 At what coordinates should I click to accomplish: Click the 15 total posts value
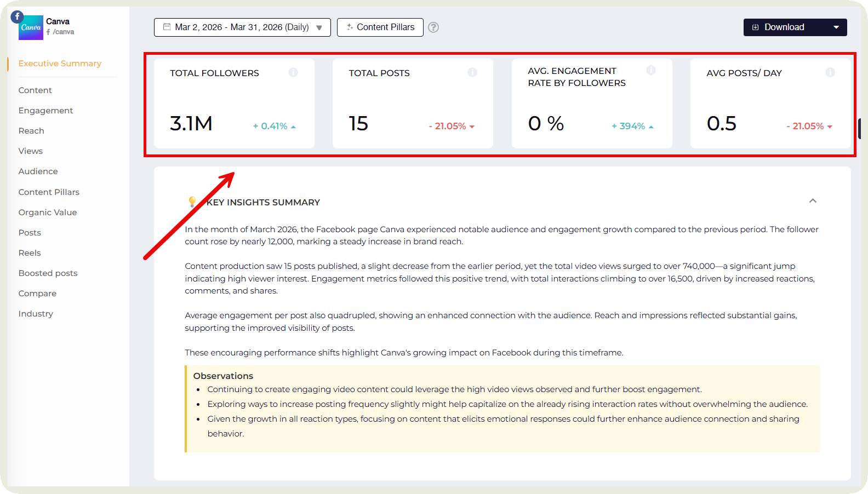pos(359,124)
